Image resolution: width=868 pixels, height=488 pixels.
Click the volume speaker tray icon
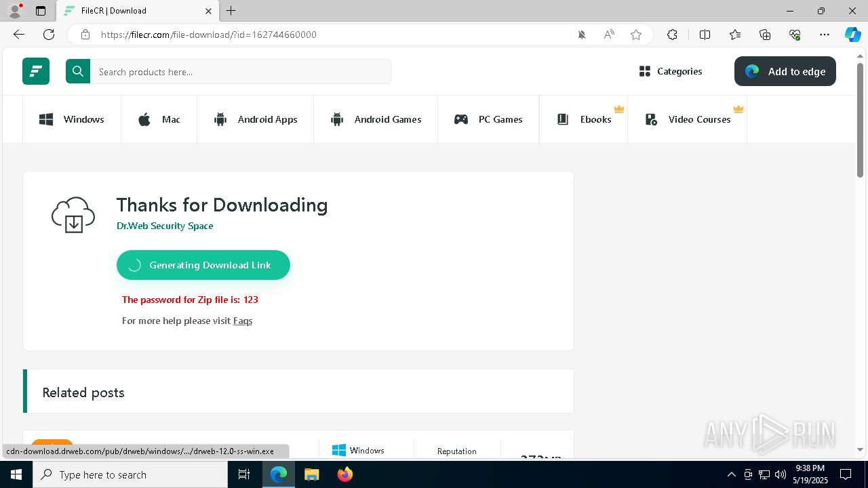[x=781, y=474]
